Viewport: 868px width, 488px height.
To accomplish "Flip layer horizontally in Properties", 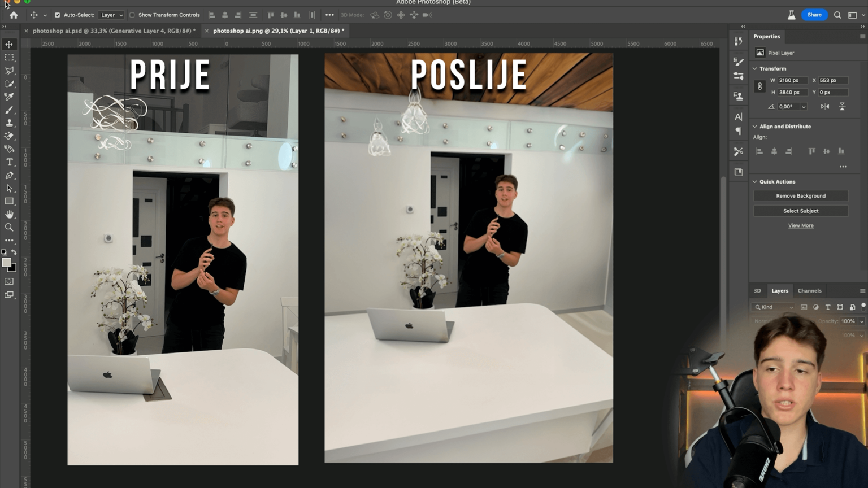I will (825, 106).
